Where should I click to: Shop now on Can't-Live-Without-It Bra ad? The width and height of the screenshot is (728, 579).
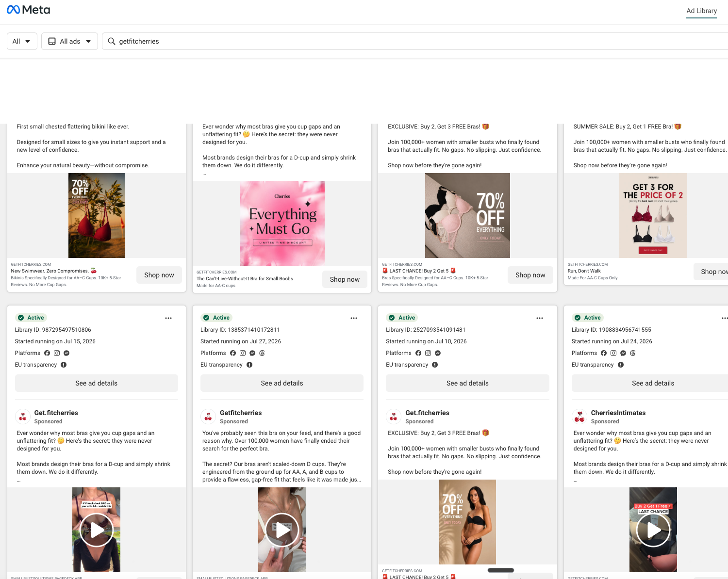pyautogui.click(x=345, y=279)
